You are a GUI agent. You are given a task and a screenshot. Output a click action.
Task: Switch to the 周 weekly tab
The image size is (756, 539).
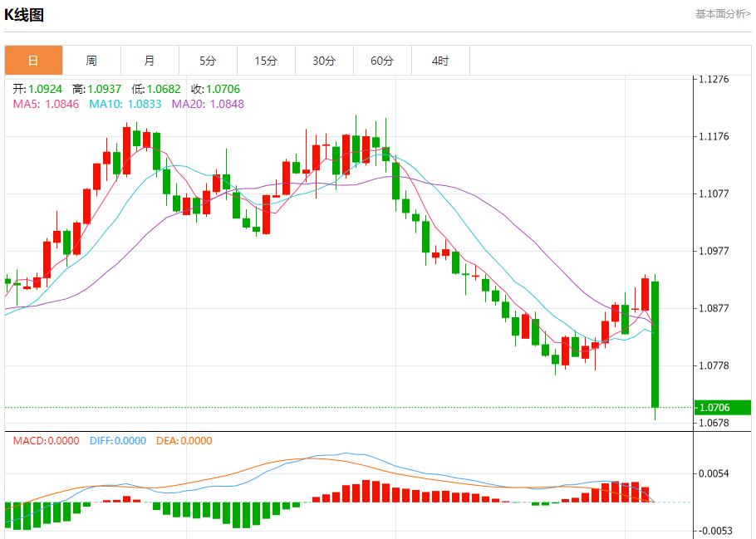(91, 61)
